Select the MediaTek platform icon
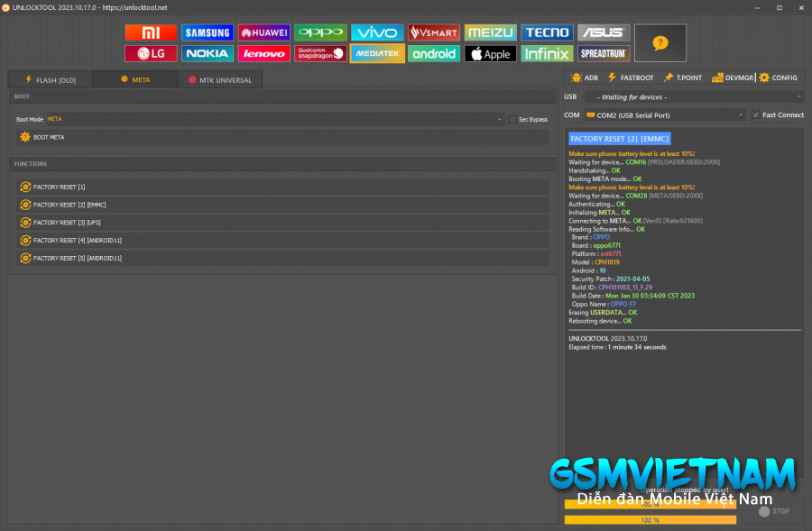This screenshot has width=812, height=531. (377, 53)
